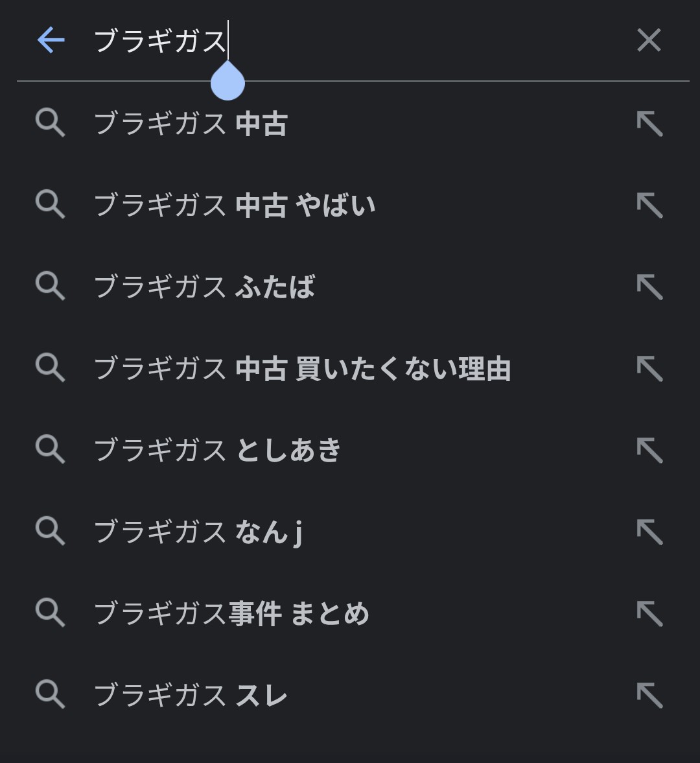Select suggestion ブラギガス なんj

(198, 532)
